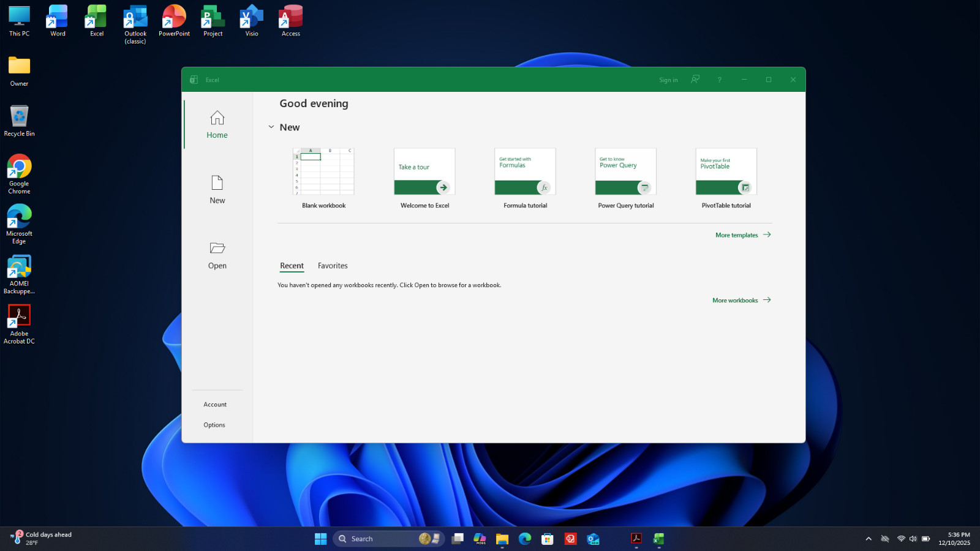The width and height of the screenshot is (980, 551).
Task: Open Microsoft 365 Copilot from taskbar
Action: [480, 539]
